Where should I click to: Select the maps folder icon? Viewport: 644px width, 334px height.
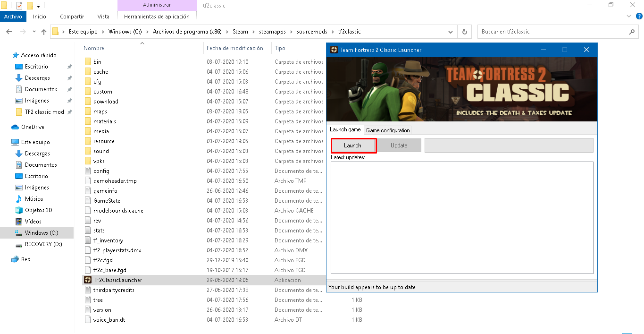click(87, 111)
